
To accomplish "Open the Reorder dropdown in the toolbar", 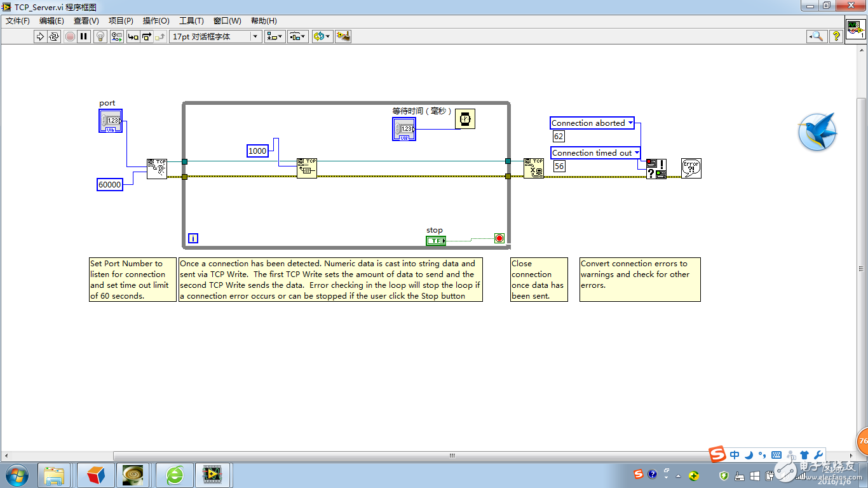I will (322, 36).
